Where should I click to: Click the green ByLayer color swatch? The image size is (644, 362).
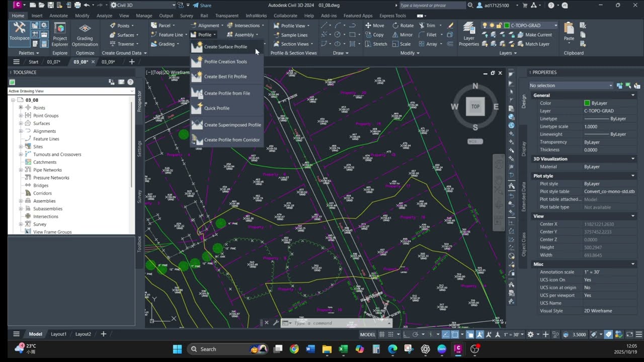tap(587, 103)
